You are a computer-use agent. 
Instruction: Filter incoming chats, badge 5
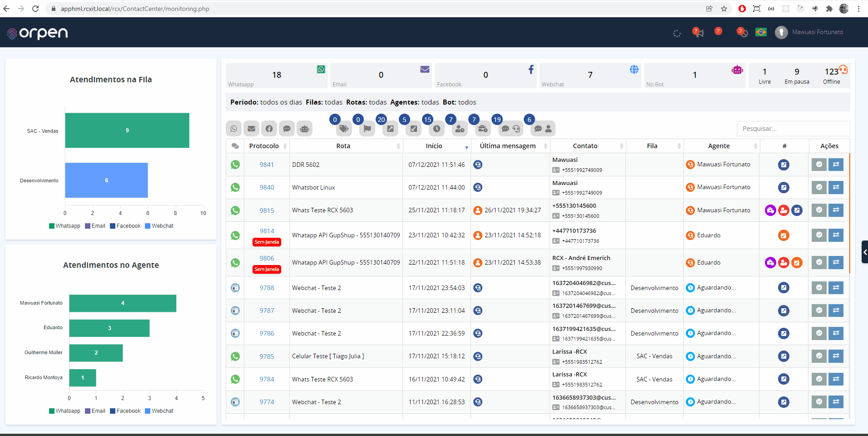pos(413,129)
